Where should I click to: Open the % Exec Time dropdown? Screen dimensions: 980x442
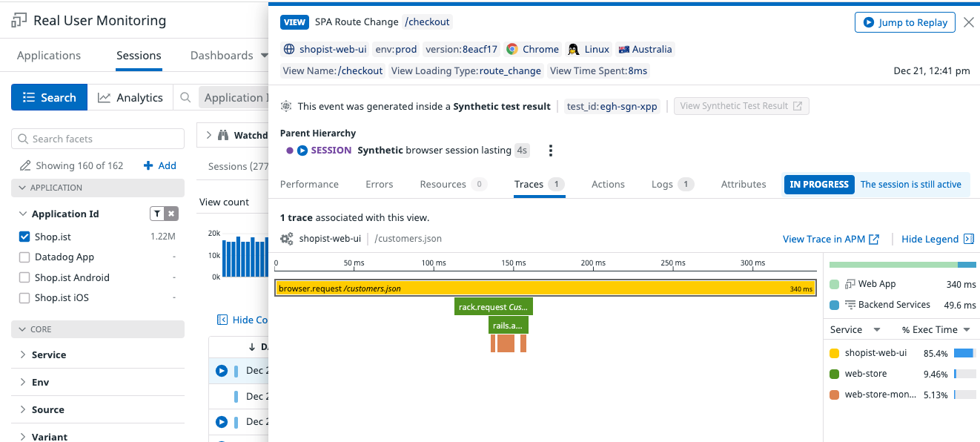click(x=967, y=330)
